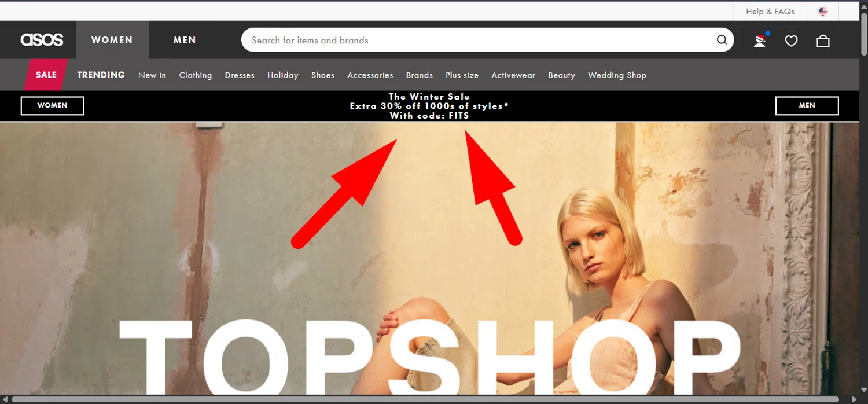Image resolution: width=868 pixels, height=404 pixels.
Task: Open the shopping bag icon
Action: (823, 41)
